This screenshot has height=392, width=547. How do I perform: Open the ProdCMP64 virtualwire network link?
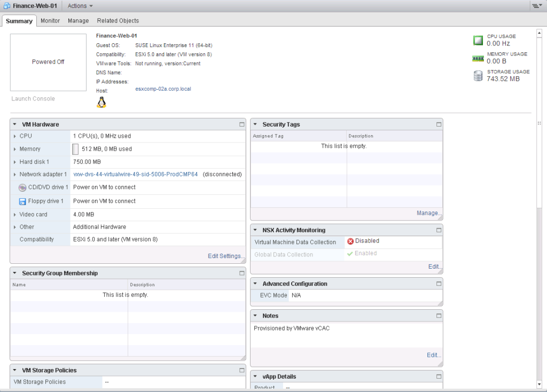coord(135,175)
